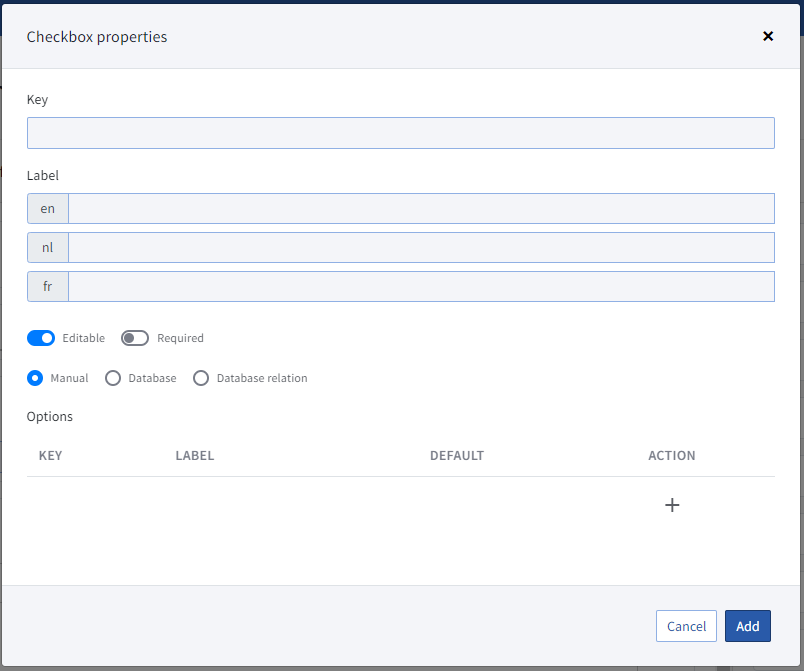The image size is (804, 671).
Task: Click into the en label field
Action: [421, 209]
